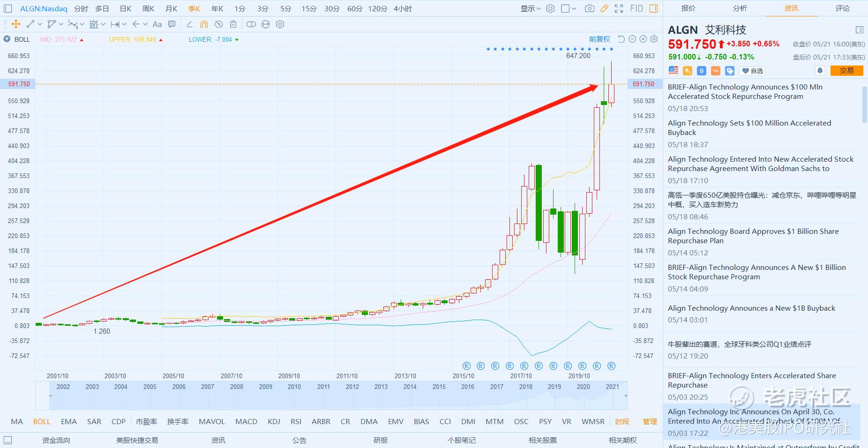Expand projection tool options arrow
868x448 pixels.
[103, 24]
